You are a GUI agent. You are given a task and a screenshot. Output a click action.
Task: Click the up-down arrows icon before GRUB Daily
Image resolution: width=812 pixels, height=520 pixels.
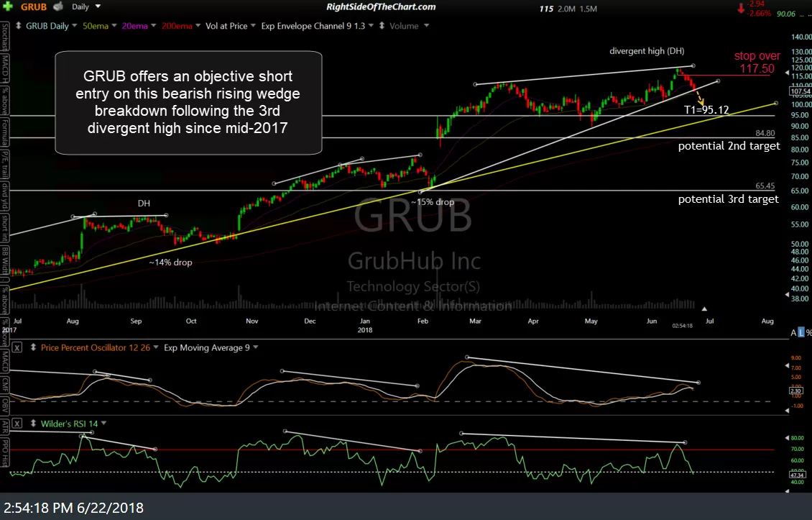tap(19, 25)
